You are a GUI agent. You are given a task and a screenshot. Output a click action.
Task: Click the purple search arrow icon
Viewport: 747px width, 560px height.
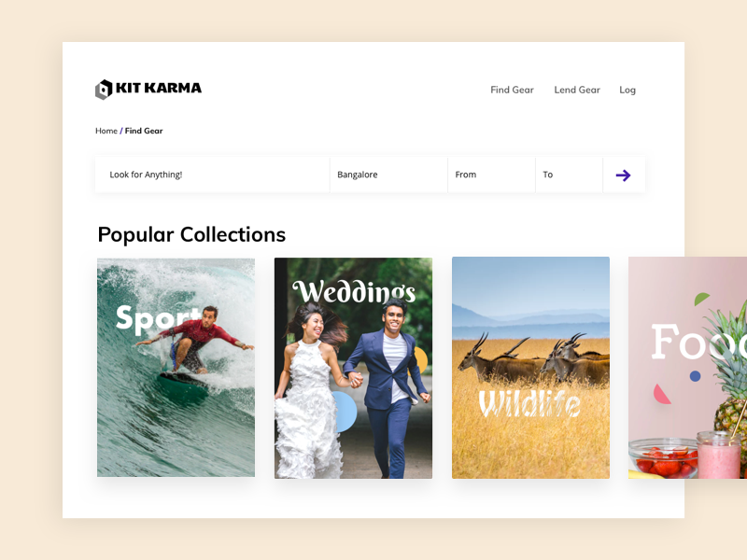click(623, 175)
